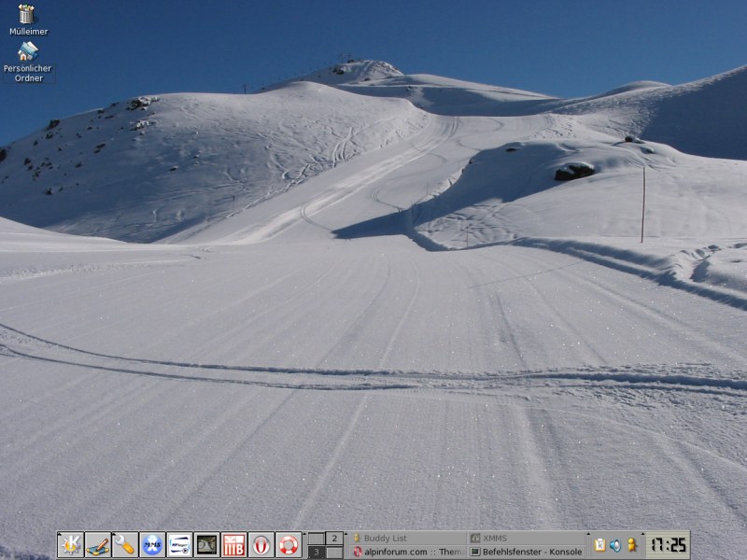The image size is (747, 560).
Task: Click the red MB application launcher
Action: pos(233,544)
